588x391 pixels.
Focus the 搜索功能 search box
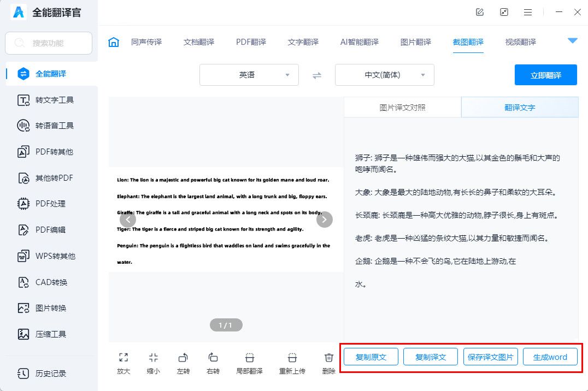click(49, 43)
